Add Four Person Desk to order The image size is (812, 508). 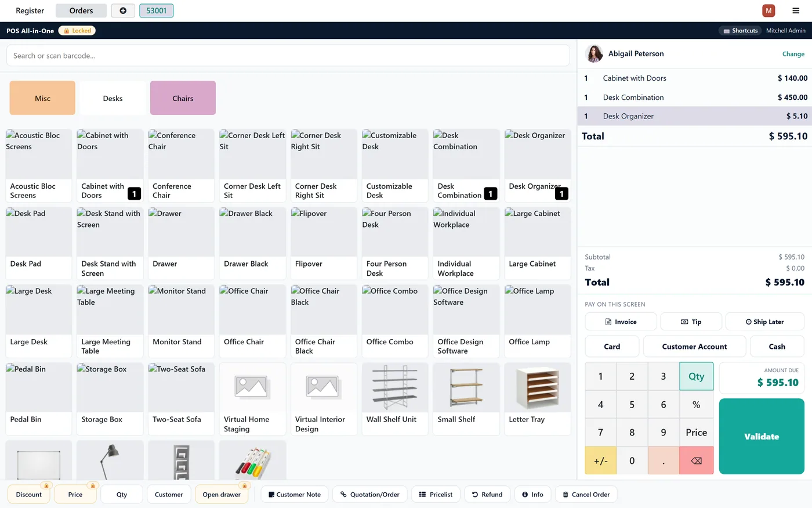(x=395, y=243)
